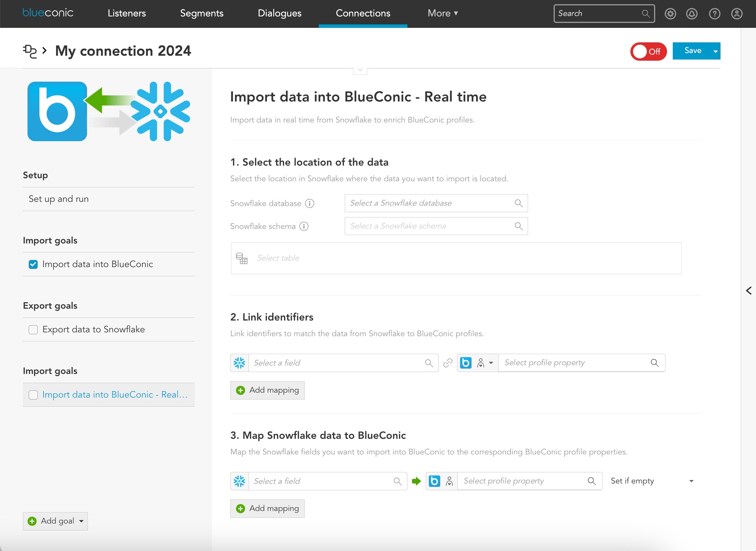Enable the Import data into BlueConic Real-time checkbox
This screenshot has width=756, height=551.
coord(34,394)
